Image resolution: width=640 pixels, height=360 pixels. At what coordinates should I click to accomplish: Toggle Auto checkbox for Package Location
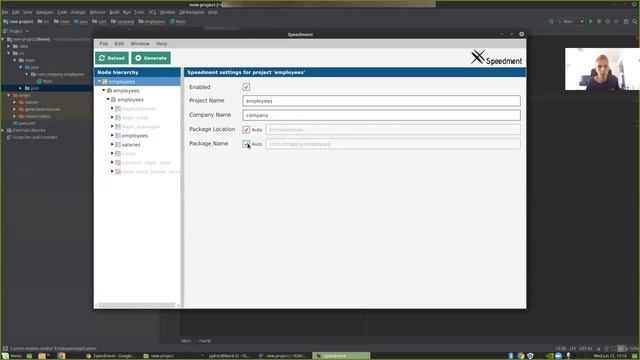pos(246,129)
